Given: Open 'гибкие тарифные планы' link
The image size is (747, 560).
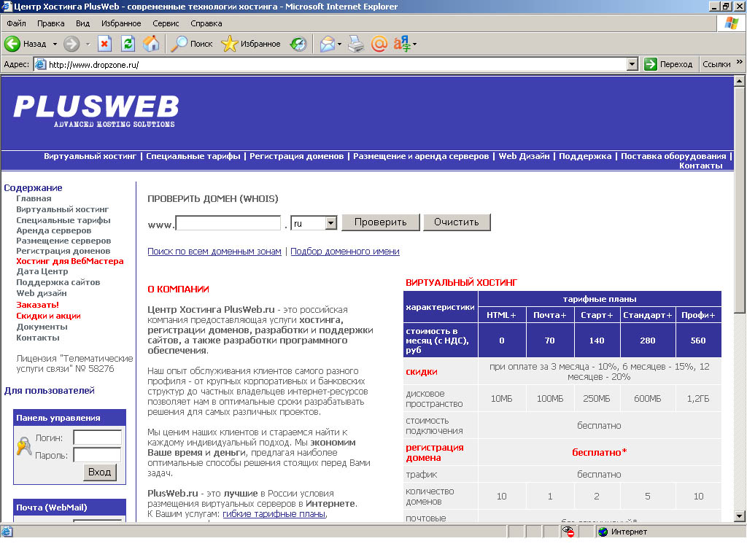Looking at the screenshot, I should pyautogui.click(x=274, y=514).
